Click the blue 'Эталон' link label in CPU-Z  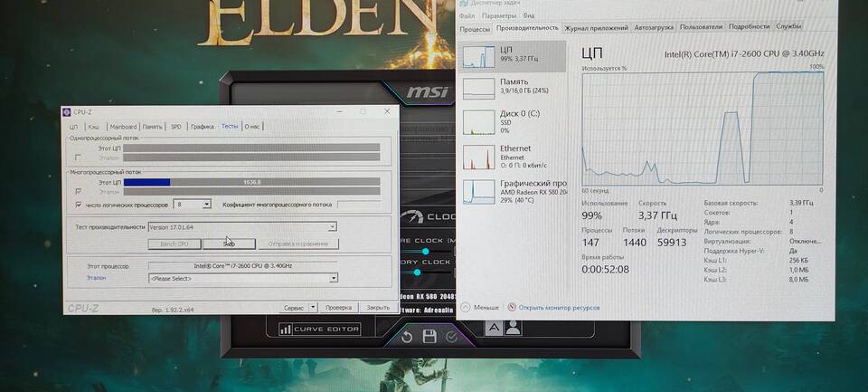pyautogui.click(x=97, y=278)
